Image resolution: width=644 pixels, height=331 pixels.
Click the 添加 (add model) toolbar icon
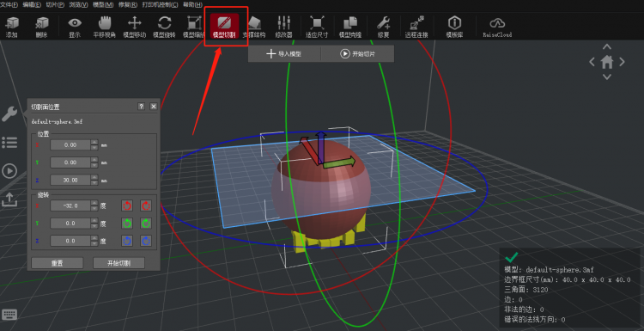point(12,27)
